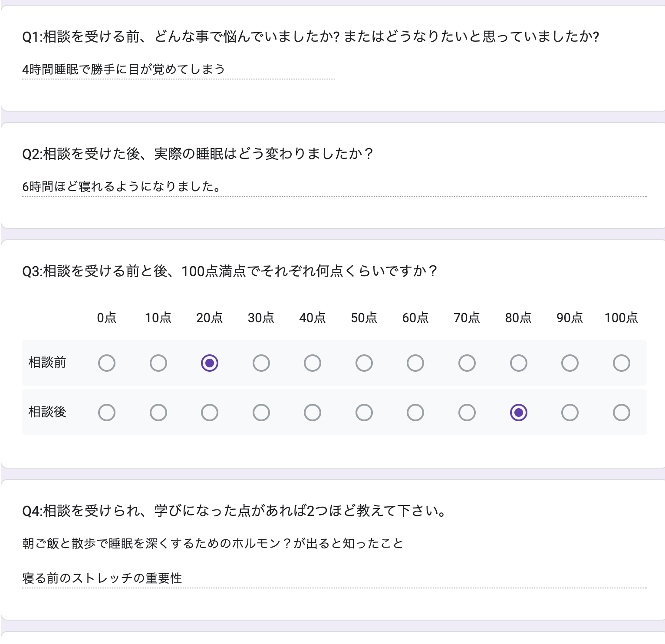This screenshot has height=644, width=665.
Task: Select 60点 for 相談前 row
Action: tap(415, 363)
